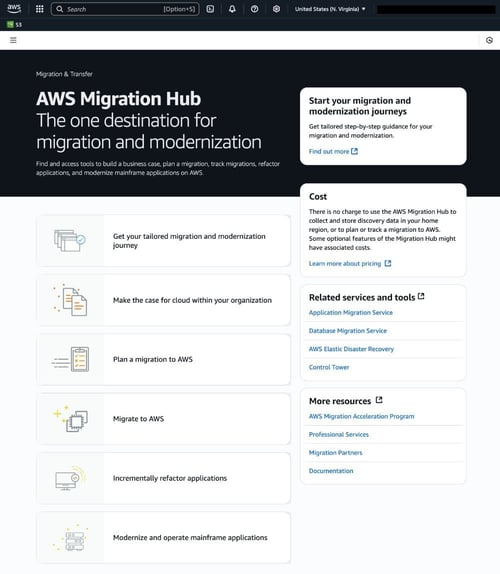Open the Professional Services link

point(339,435)
